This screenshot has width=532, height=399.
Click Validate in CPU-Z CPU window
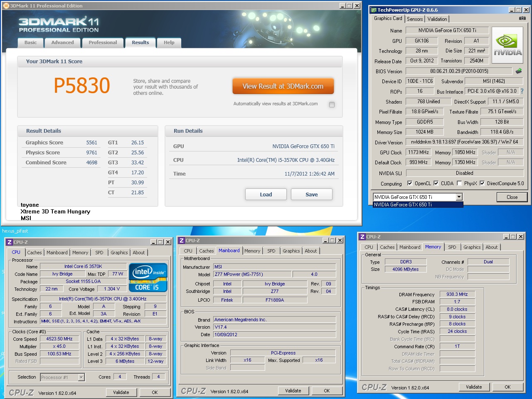click(121, 392)
